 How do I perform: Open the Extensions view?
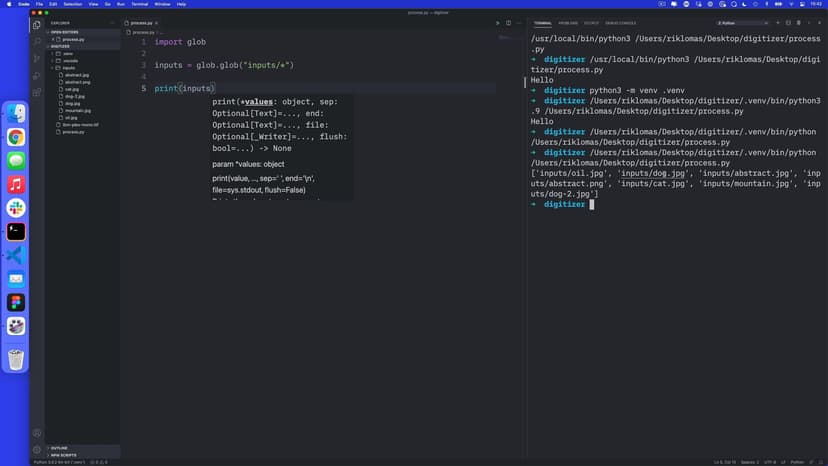[37, 93]
